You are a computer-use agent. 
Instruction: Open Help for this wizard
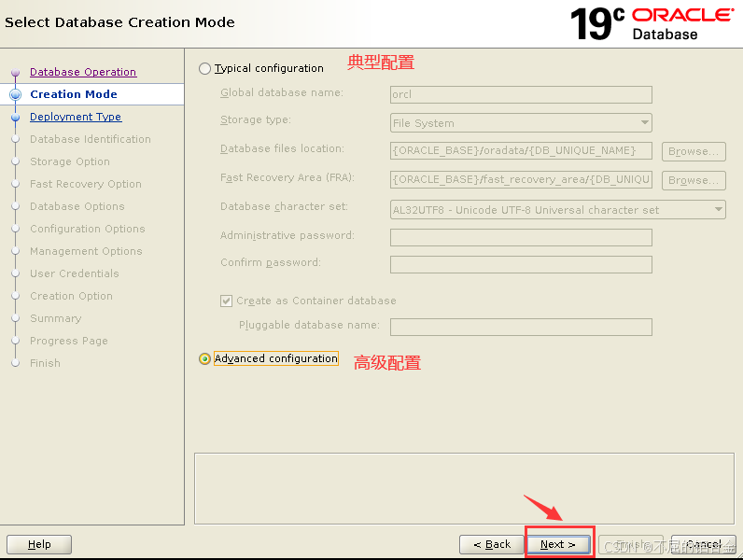(x=39, y=544)
